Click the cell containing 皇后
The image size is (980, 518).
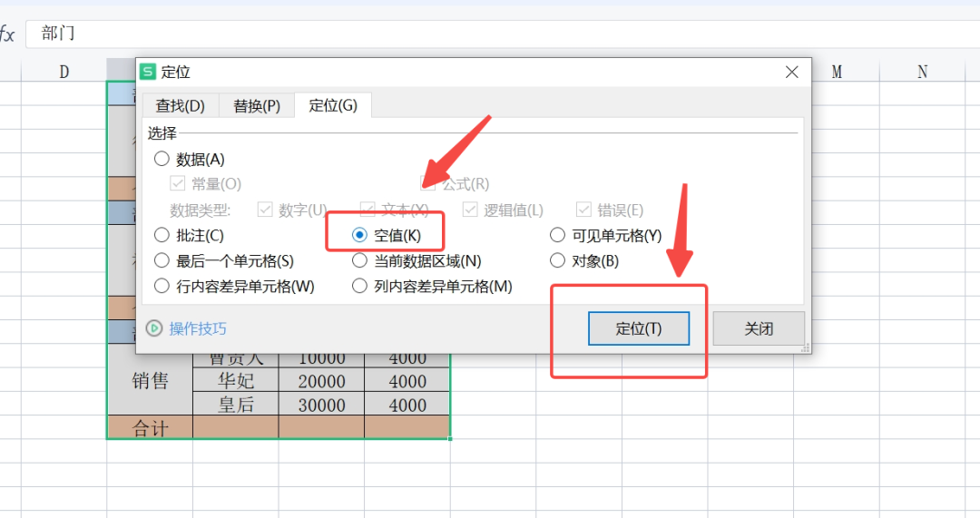click(236, 405)
